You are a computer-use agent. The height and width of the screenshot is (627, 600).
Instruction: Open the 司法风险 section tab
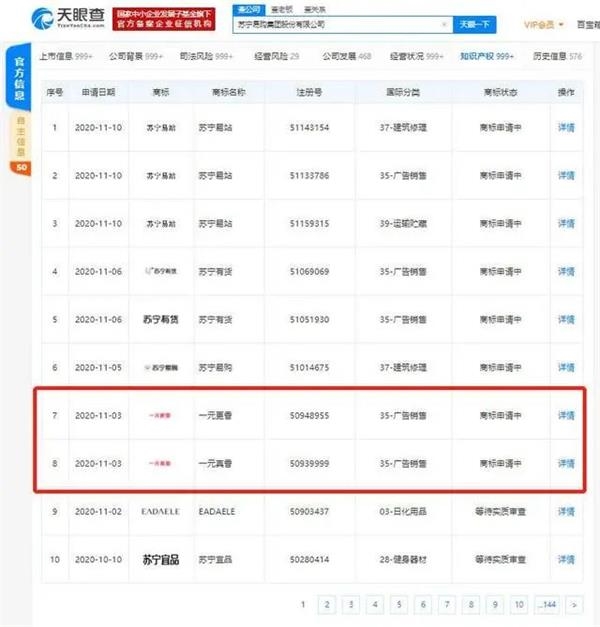pos(206,56)
